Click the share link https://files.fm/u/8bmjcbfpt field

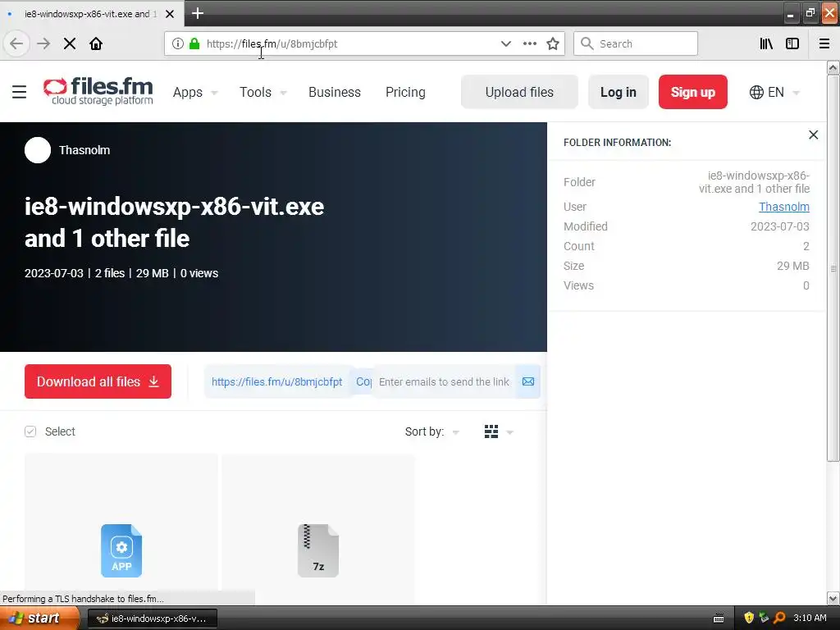277,381
